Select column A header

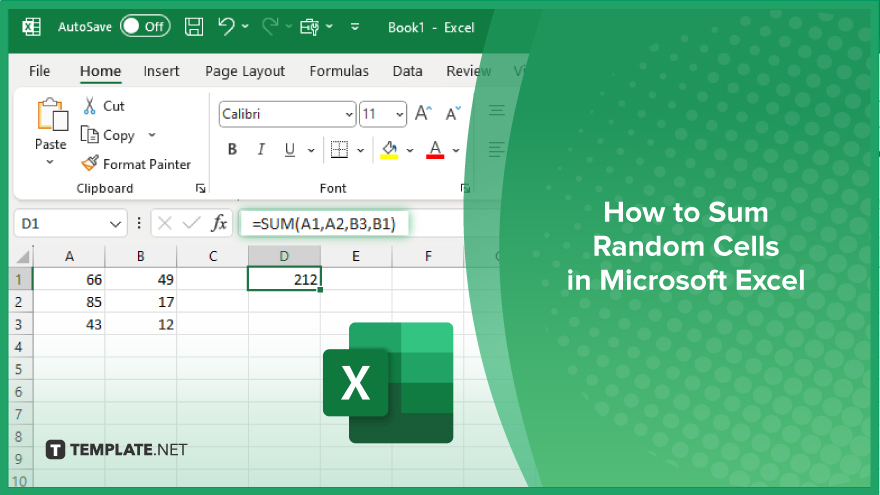click(69, 256)
